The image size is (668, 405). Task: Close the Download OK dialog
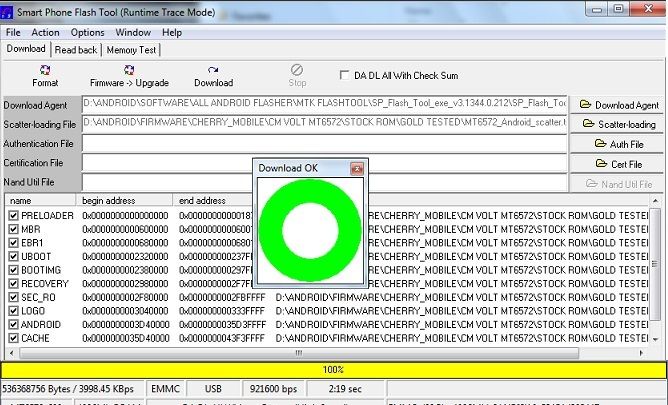click(357, 169)
